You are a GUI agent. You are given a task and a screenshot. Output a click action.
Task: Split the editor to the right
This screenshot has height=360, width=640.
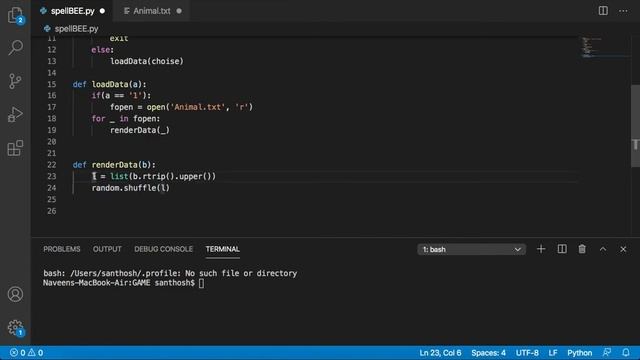pos(603,11)
